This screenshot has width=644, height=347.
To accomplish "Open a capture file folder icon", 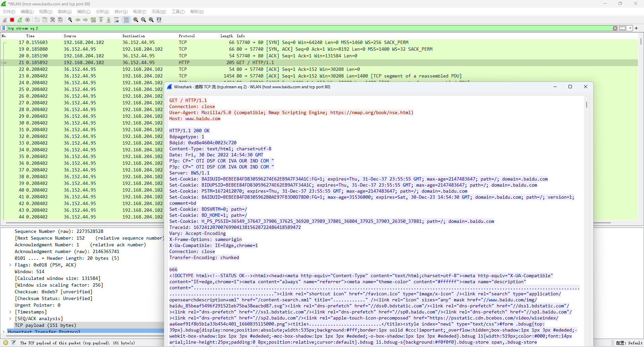I will (x=37, y=20).
